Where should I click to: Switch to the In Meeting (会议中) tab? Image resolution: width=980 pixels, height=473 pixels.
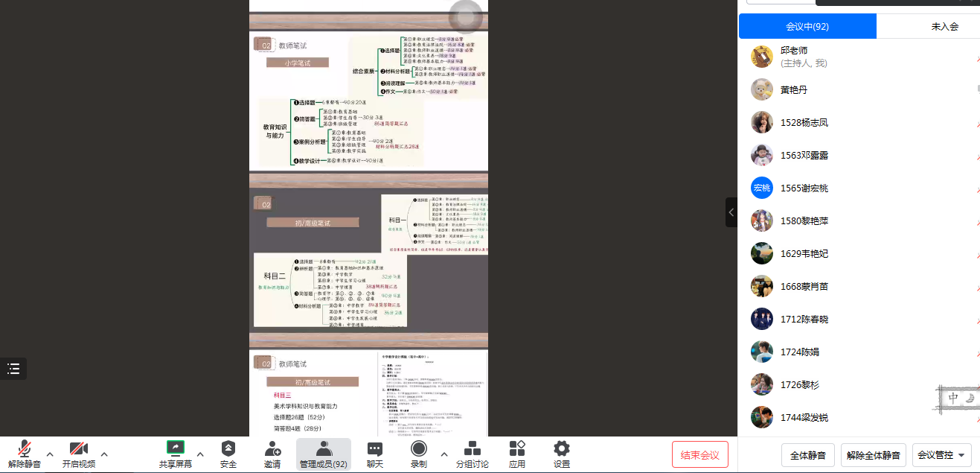pyautogui.click(x=807, y=26)
